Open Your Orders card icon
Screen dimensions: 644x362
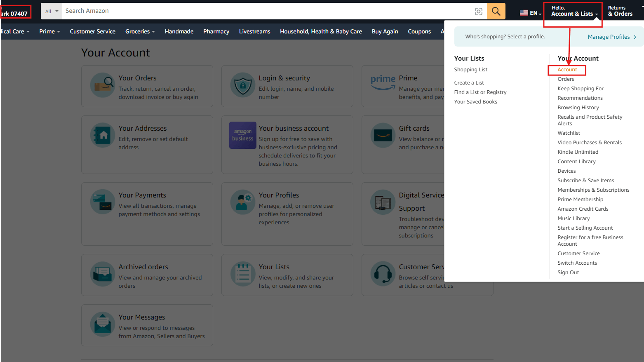(103, 85)
